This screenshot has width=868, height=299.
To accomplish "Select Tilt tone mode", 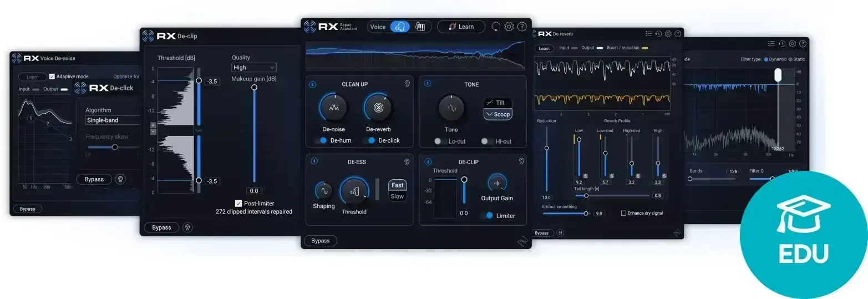I will point(498,103).
